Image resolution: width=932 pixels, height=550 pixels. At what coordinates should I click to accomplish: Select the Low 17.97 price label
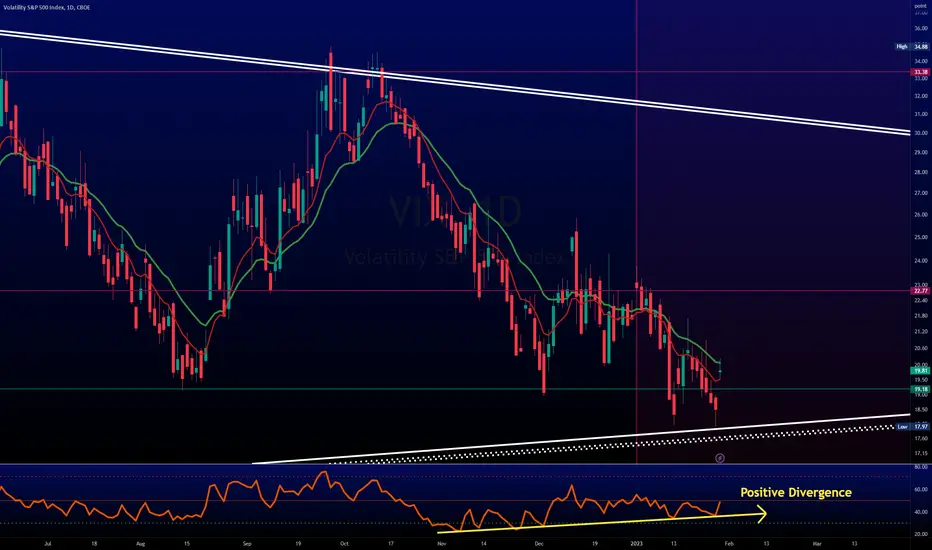tap(912, 426)
